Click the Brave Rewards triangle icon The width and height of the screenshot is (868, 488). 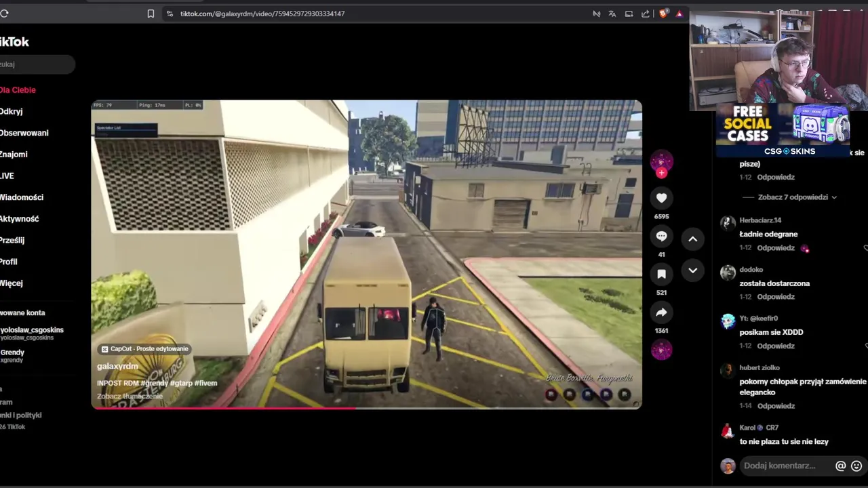(x=679, y=14)
